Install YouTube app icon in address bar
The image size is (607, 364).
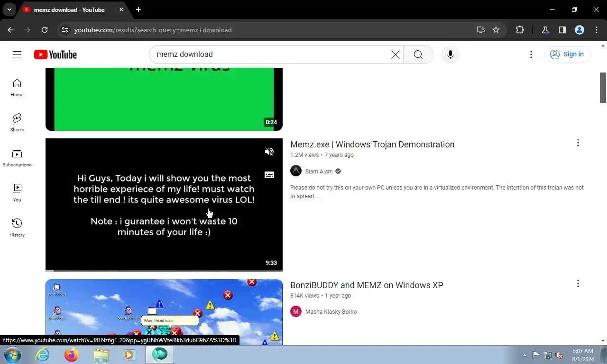click(x=481, y=30)
